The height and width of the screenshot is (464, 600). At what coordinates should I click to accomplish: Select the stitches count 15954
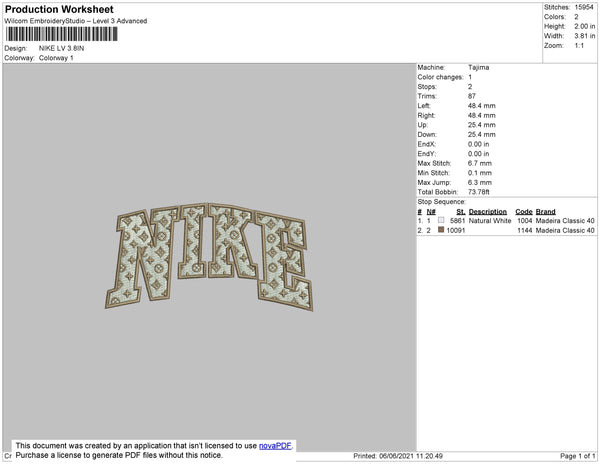[x=584, y=7]
